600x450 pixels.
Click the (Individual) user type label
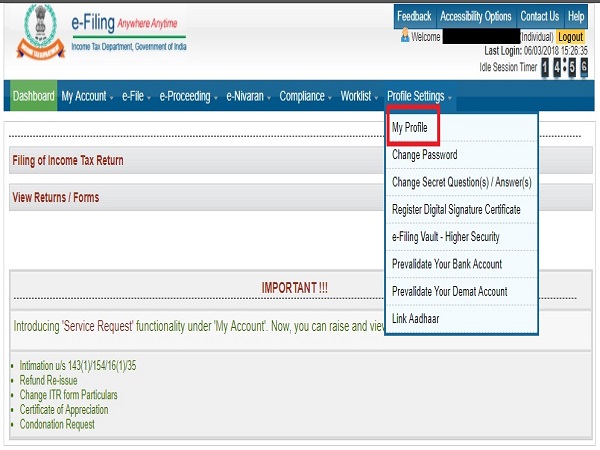point(537,37)
